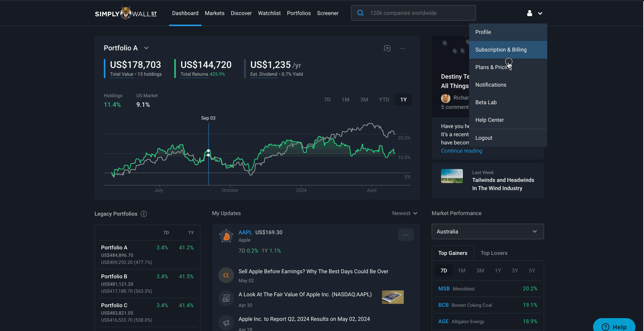644x331 pixels.
Task: Select 1M market performance period
Action: click(462, 270)
